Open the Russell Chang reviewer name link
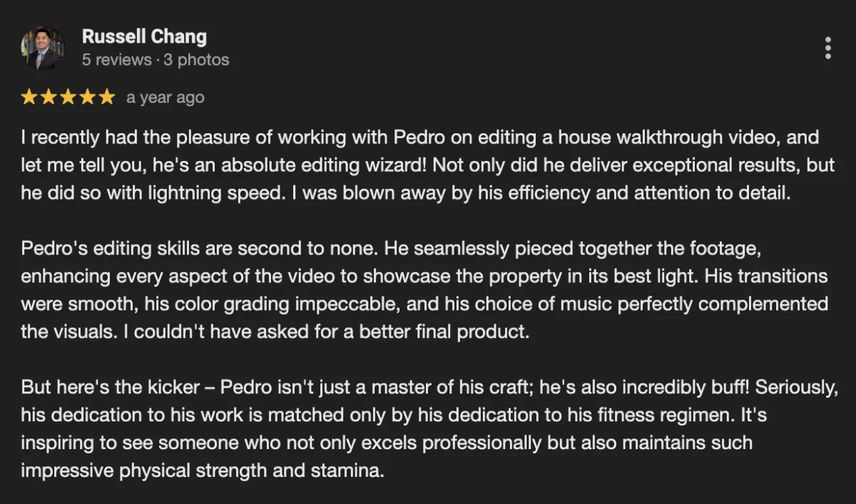 coord(144,36)
